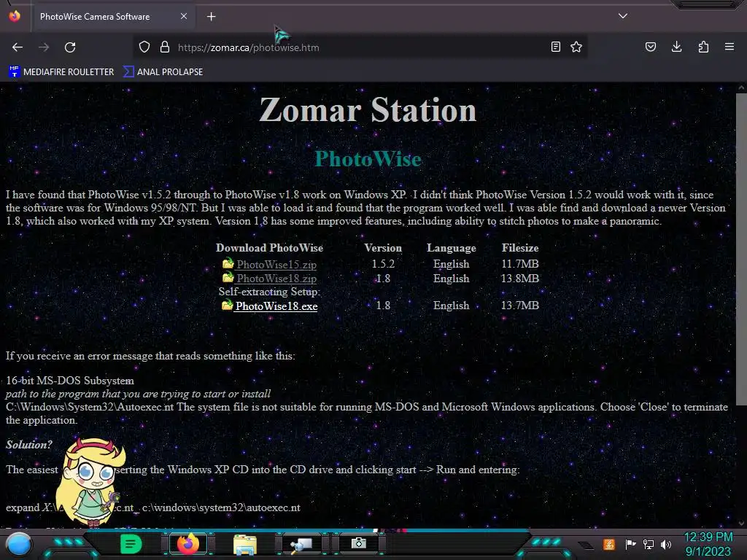Click the 16-bit MS-DOS Subsystem line
The image size is (747, 560).
(70, 381)
